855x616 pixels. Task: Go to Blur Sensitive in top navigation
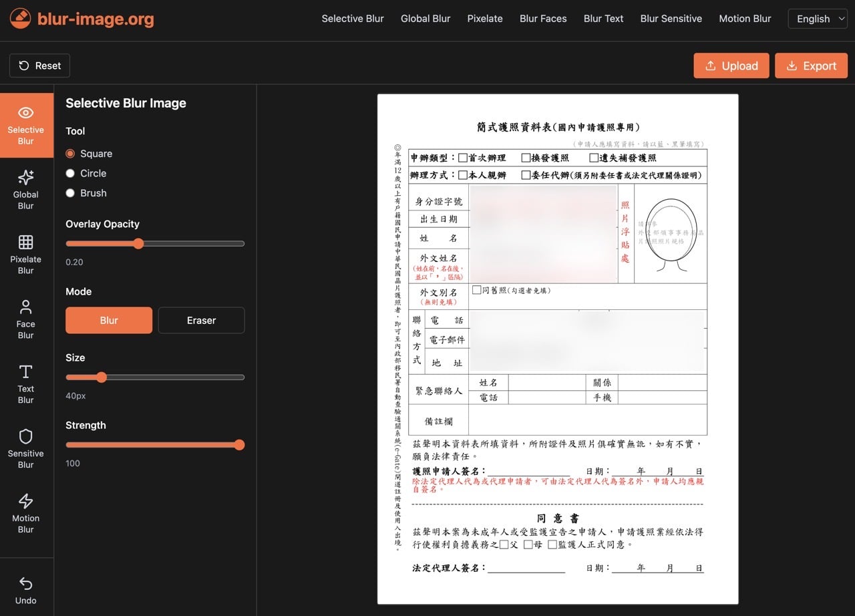[671, 19]
